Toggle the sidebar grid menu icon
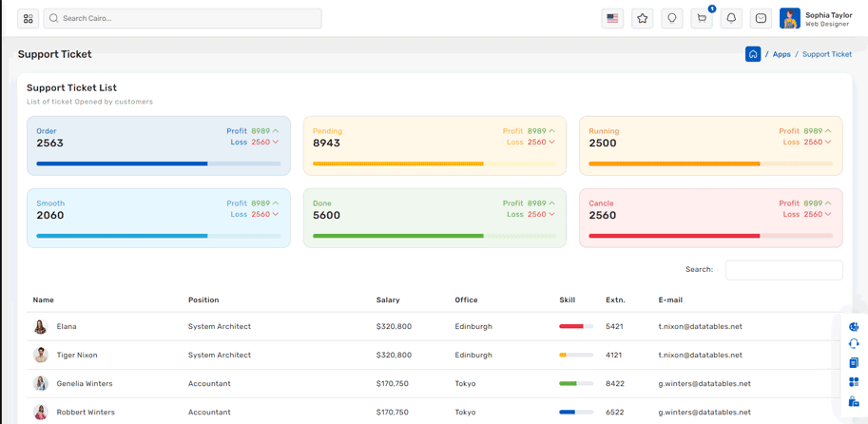Image resolution: width=868 pixels, height=424 pixels. [29, 18]
